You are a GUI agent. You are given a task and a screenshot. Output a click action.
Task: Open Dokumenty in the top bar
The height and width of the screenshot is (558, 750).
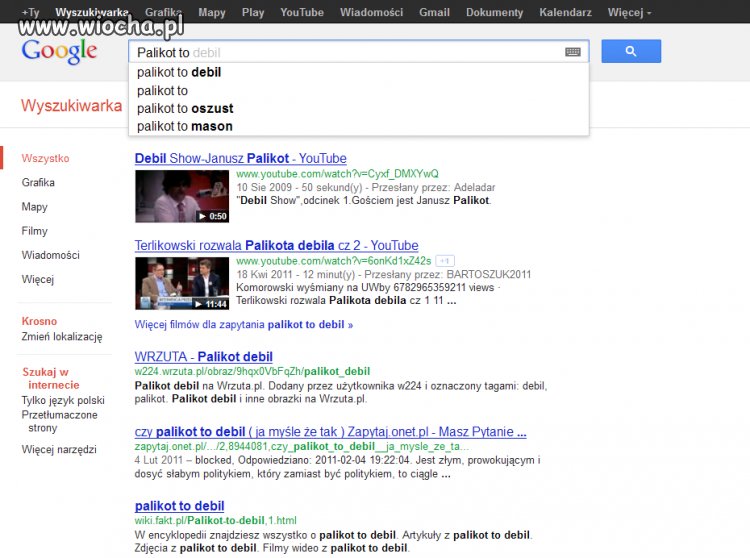[x=494, y=12]
